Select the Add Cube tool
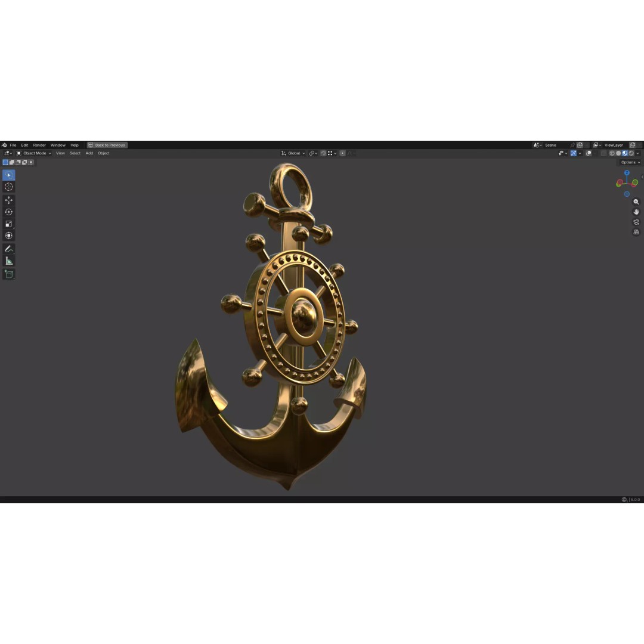The width and height of the screenshot is (644, 644). tap(8, 274)
